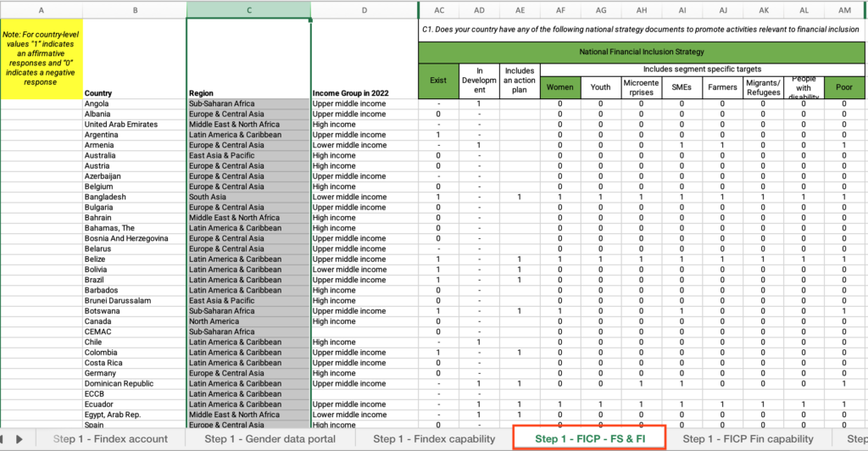Viewport: 868px width, 451px height.
Task: Click North America region cell for Canada
Action: pos(248,321)
